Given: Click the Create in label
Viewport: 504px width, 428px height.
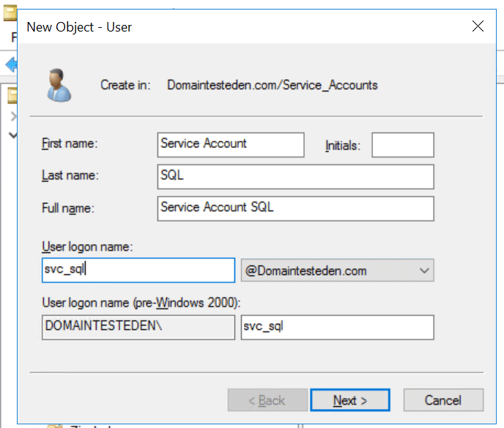Looking at the screenshot, I should tap(125, 85).
